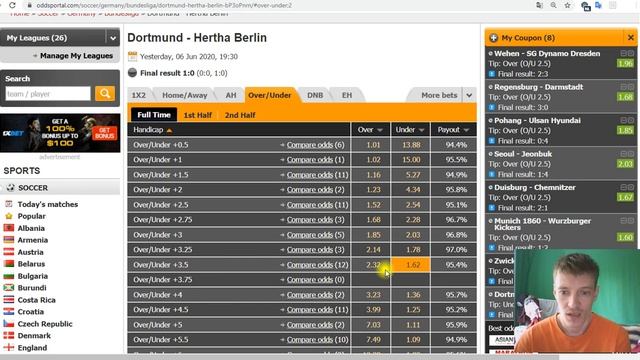Click the Armenia flag icon
Screen dimensions: 640x360
tap(9, 240)
